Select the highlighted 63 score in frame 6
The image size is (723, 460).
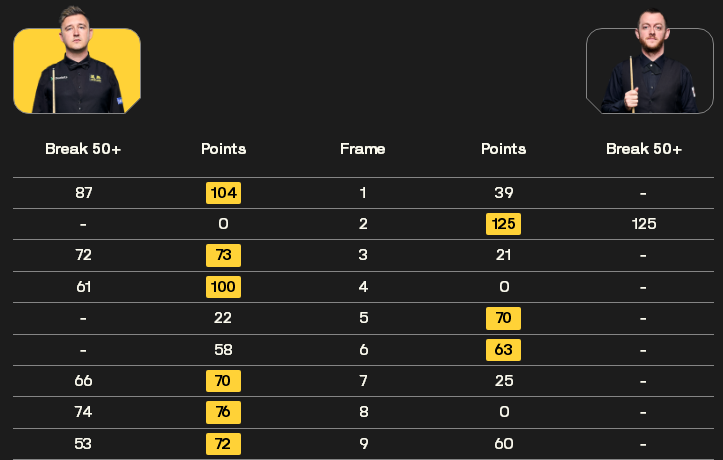504,350
